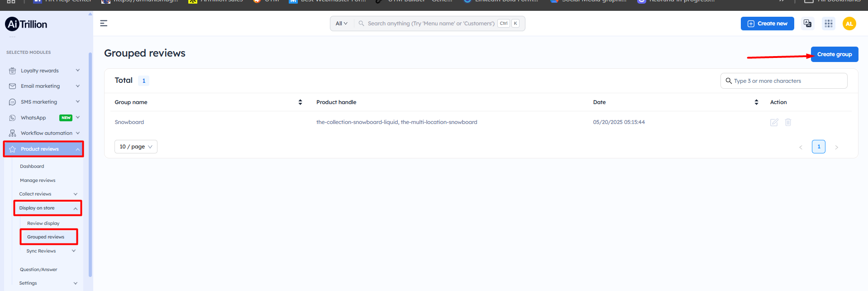The image size is (868, 291).
Task: Click the Create group button
Action: click(x=834, y=54)
